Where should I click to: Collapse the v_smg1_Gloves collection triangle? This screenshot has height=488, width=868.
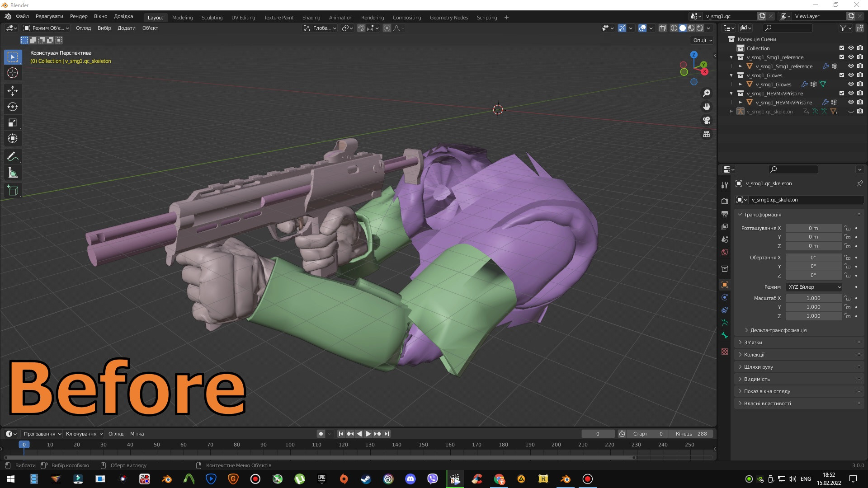[x=731, y=75]
